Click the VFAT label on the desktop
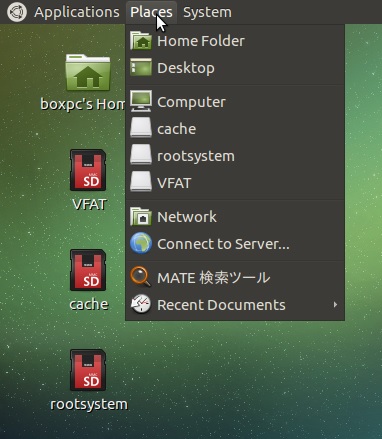Image resolution: width=382 pixels, height=439 pixels. [89, 204]
